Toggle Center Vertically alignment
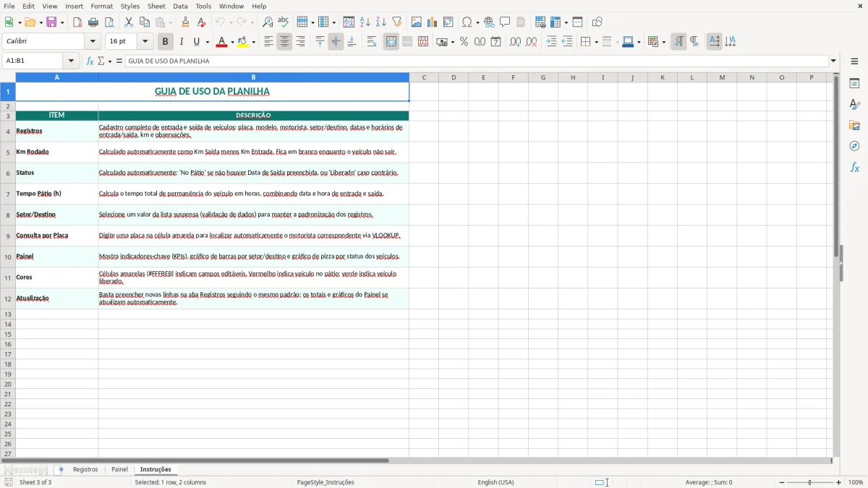The image size is (868, 488). tap(336, 42)
